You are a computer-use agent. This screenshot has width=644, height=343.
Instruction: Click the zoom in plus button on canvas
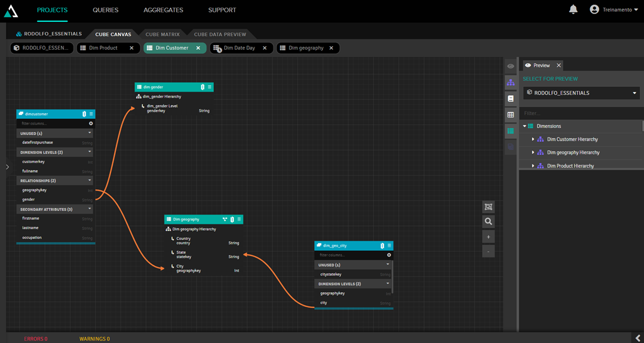tap(488, 237)
